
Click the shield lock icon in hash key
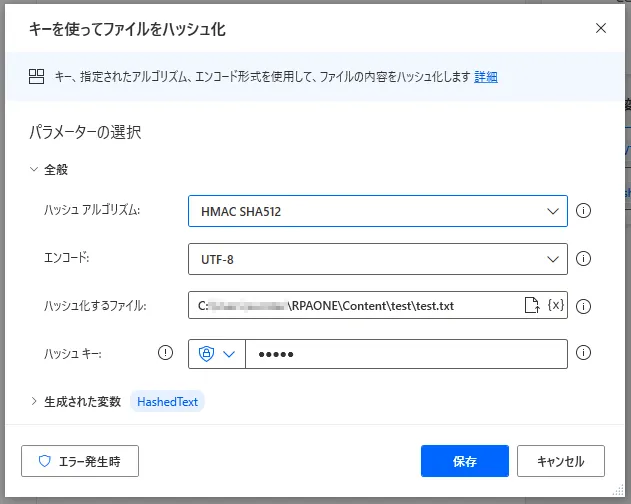pos(206,354)
